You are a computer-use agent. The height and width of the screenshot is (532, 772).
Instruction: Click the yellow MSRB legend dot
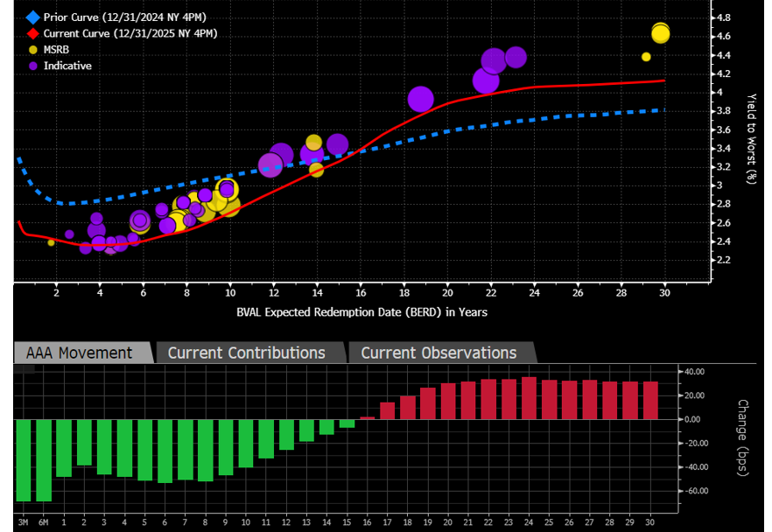[33, 50]
